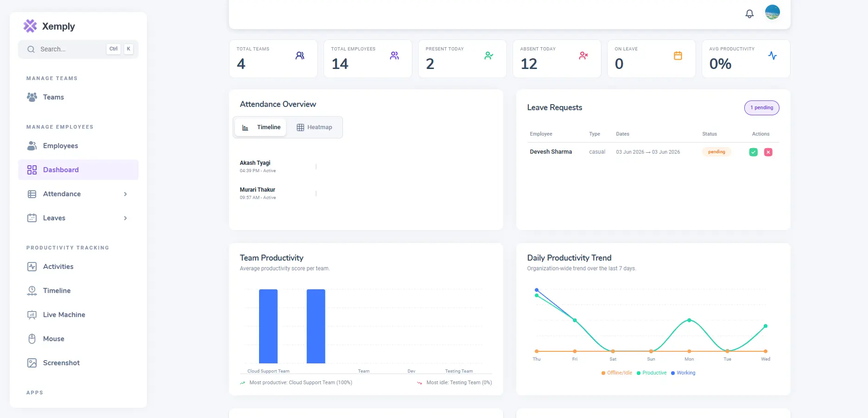Click the Live Machine monitor icon
The image size is (868, 418).
pyautogui.click(x=32, y=315)
